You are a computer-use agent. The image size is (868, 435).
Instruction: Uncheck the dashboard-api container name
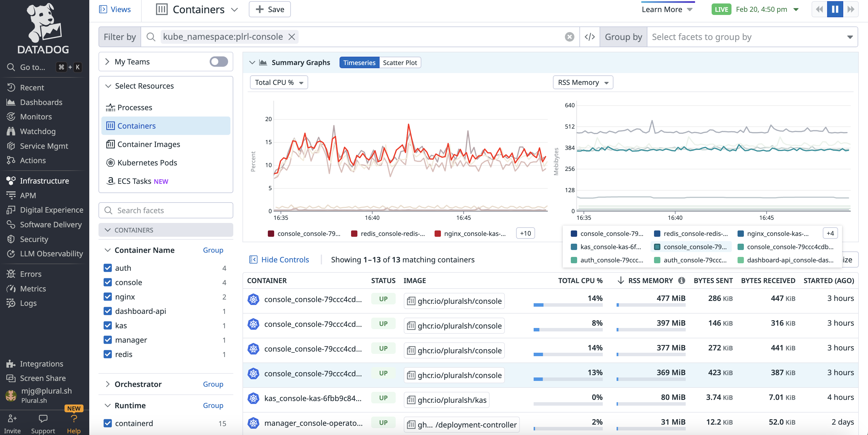[107, 311]
